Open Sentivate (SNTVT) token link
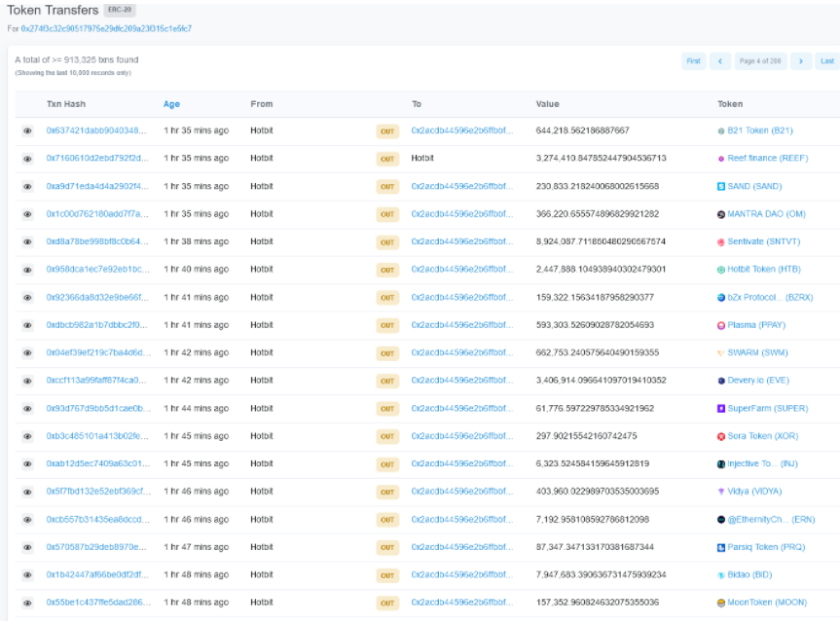This screenshot has height=625, width=840. (763, 241)
